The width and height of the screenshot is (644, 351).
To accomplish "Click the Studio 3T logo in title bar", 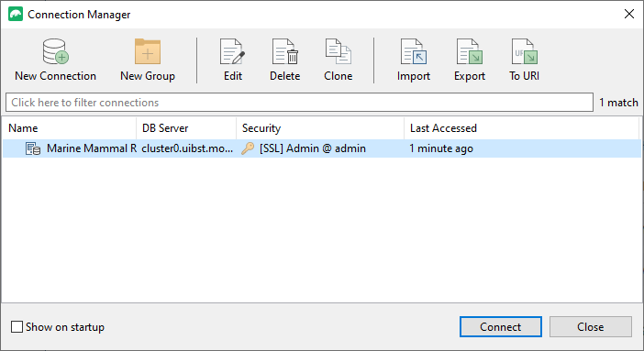I will tap(16, 14).
